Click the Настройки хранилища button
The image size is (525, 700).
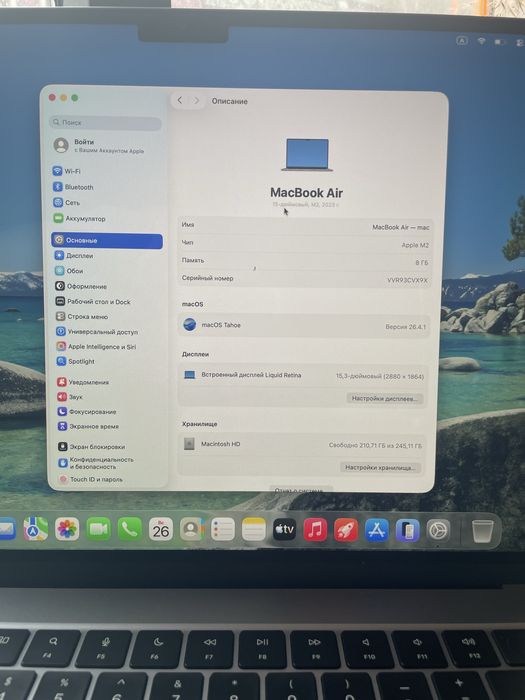click(380, 467)
